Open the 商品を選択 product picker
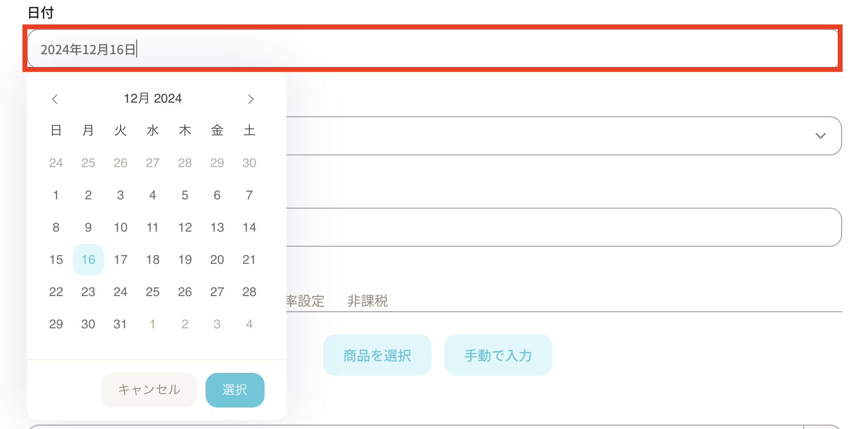Viewport: 868px width, 429px height. 377,355
